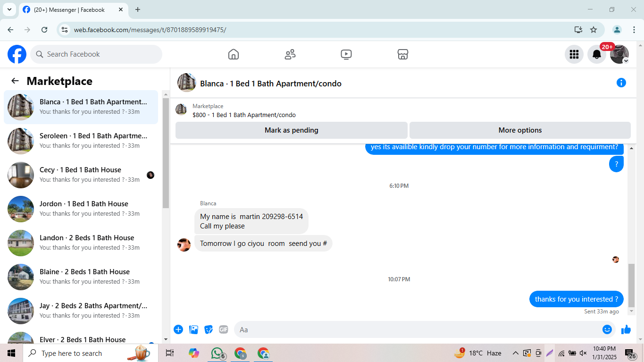Send a thumbs-up like

click(626, 329)
